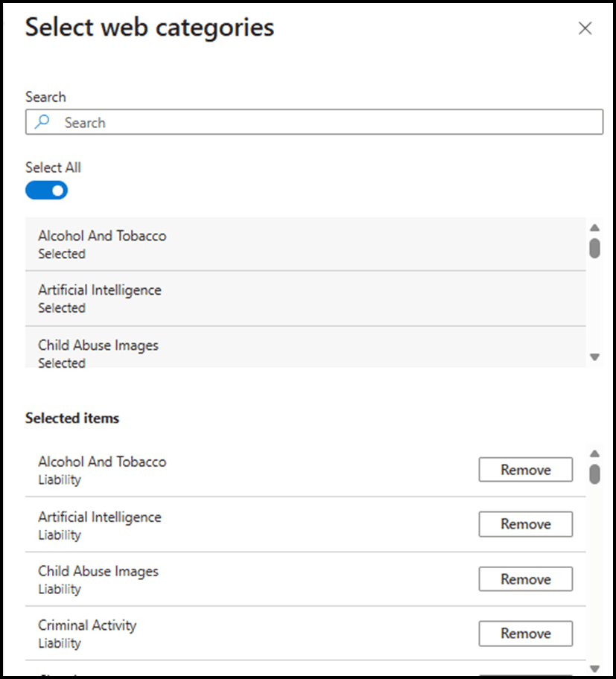616x679 pixels.
Task: Click the Search web categories field
Action: (314, 121)
